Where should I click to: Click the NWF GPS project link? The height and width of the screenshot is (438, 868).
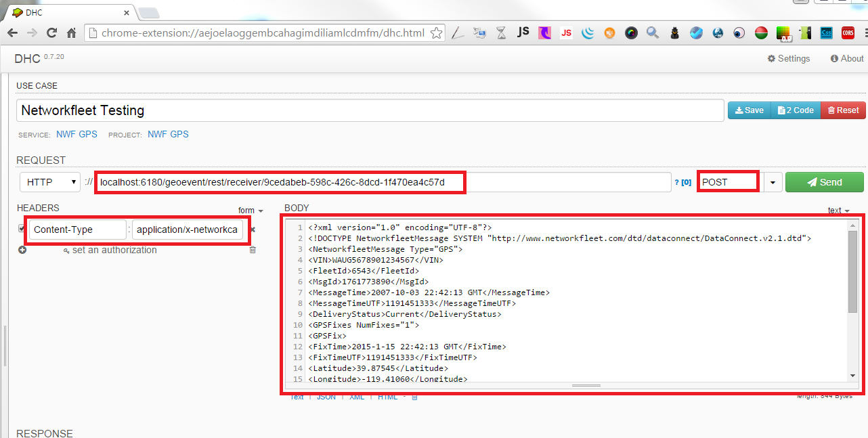click(x=168, y=134)
